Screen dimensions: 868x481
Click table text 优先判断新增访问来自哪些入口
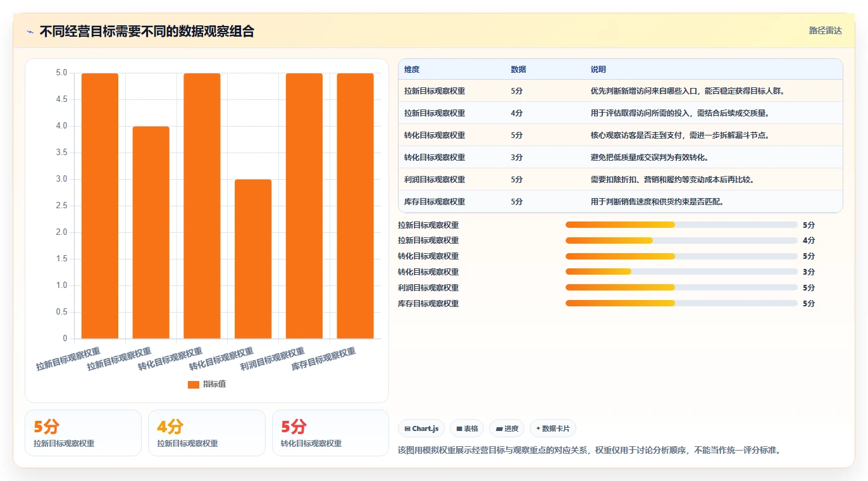643,91
